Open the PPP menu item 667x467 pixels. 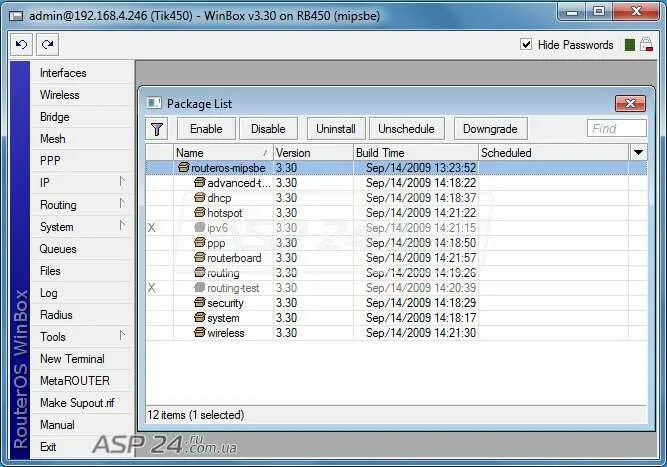click(x=83, y=161)
